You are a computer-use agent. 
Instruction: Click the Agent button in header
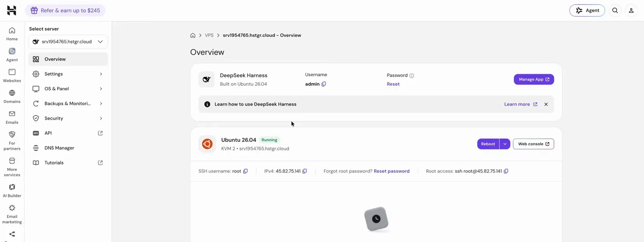click(587, 10)
